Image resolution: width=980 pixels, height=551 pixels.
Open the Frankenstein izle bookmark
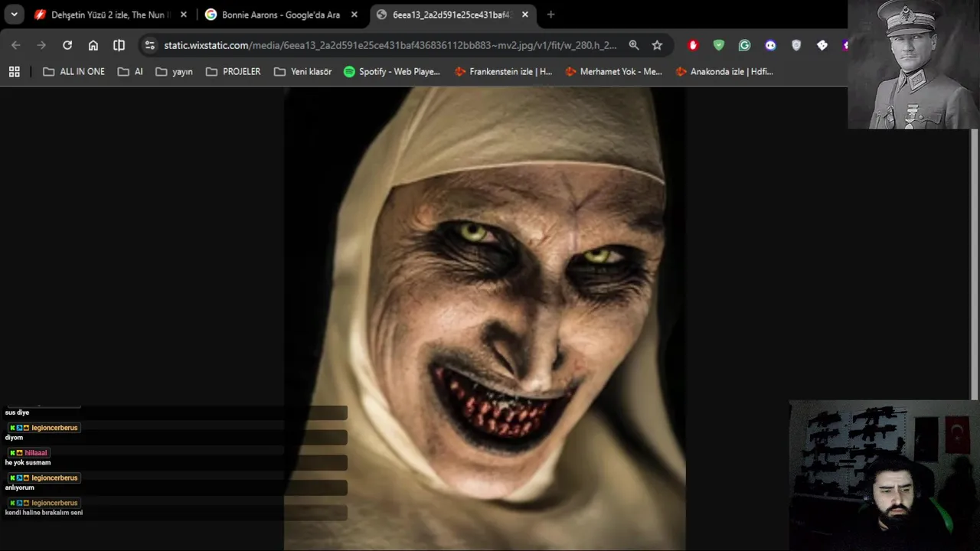[x=503, y=71]
